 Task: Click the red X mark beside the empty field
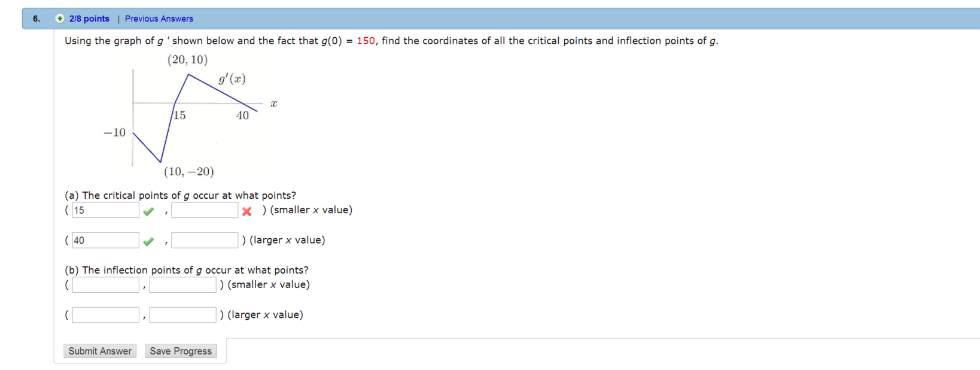pyautogui.click(x=247, y=210)
